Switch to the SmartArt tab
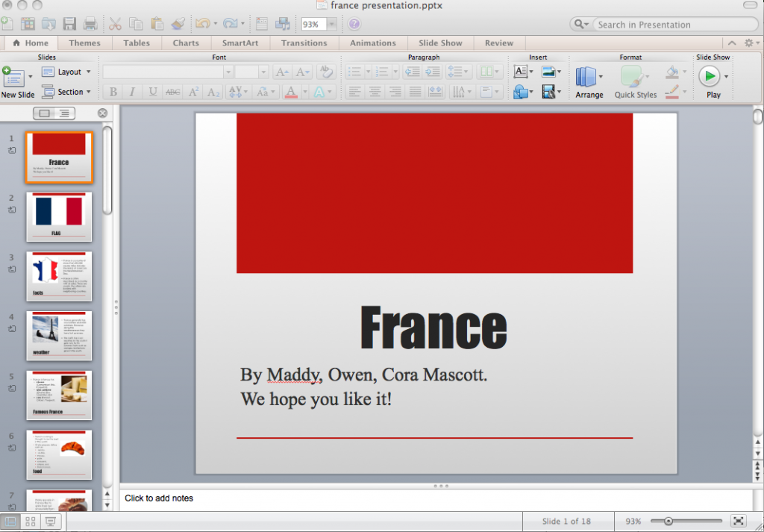Viewport: 764px width, 532px height. tap(240, 43)
